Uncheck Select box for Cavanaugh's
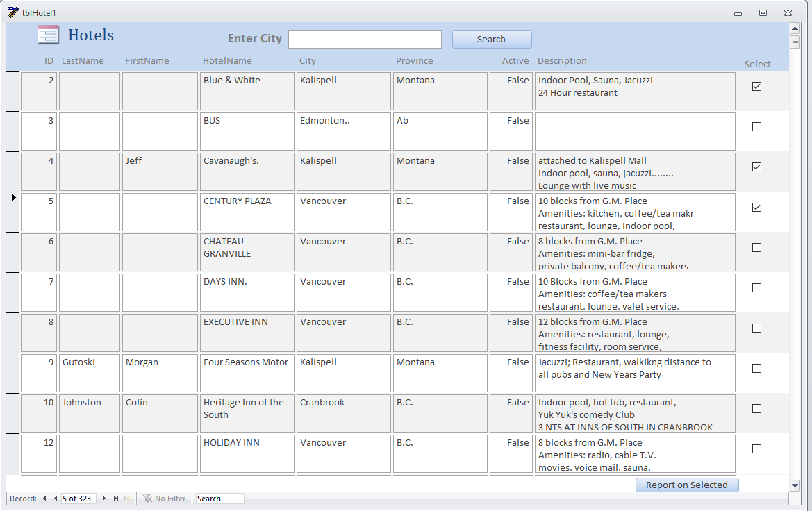The image size is (812, 511). 756,167
